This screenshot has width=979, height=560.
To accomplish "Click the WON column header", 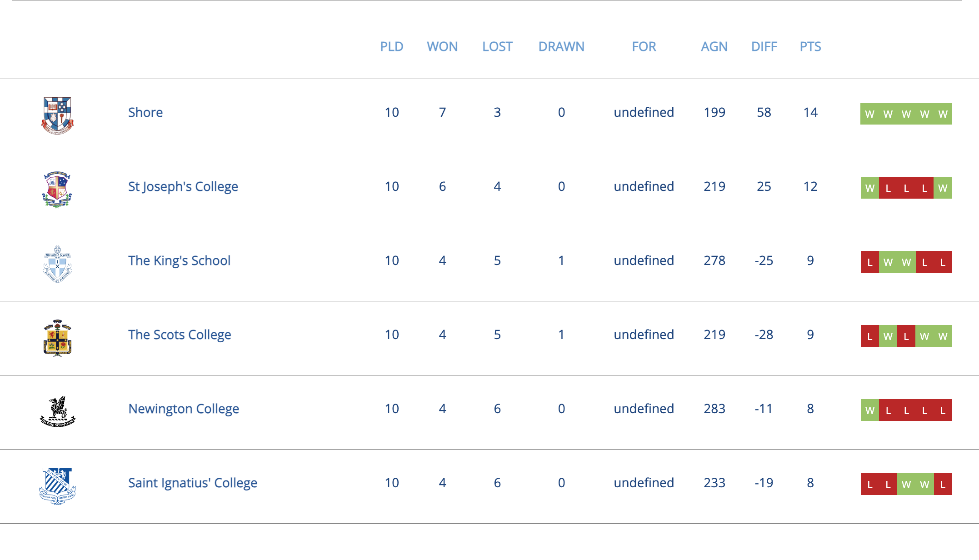I will coord(442,46).
